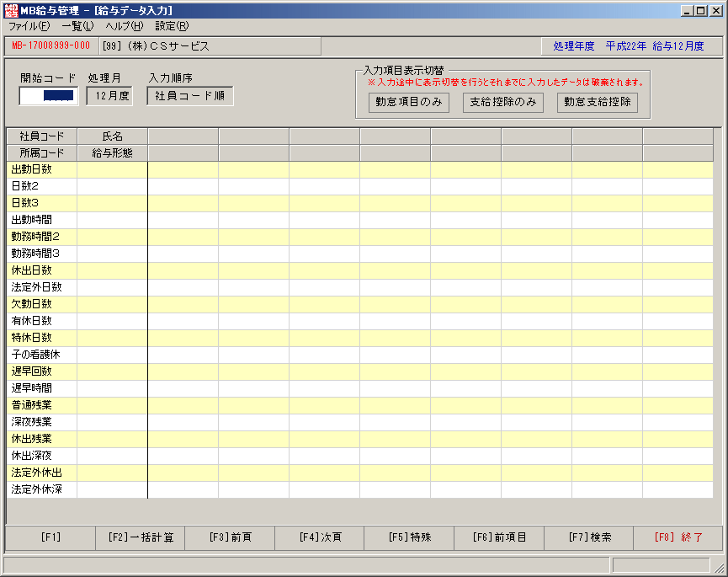Click the MB app icon in title bar
Image resolution: width=728 pixels, height=577 pixels.
(11, 10)
